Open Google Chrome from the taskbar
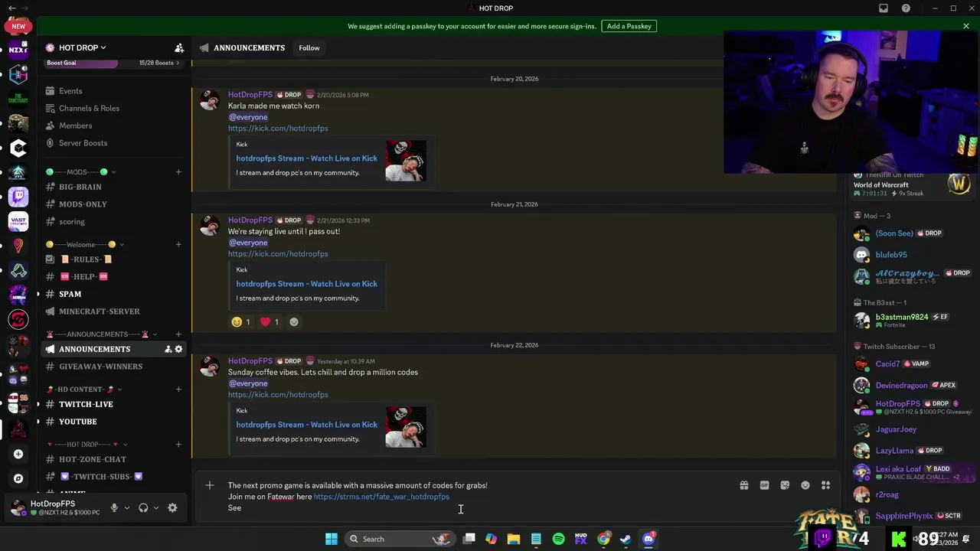Image resolution: width=980 pixels, height=551 pixels. (603, 539)
